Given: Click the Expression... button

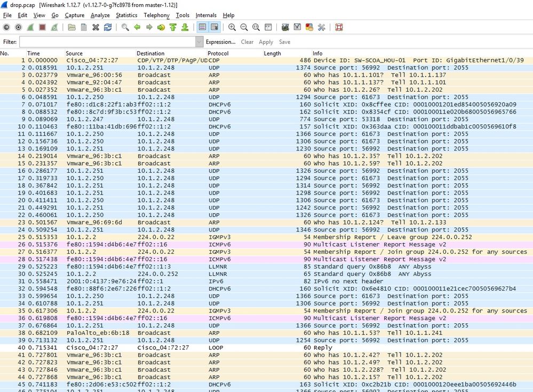Looking at the screenshot, I should click(220, 42).
